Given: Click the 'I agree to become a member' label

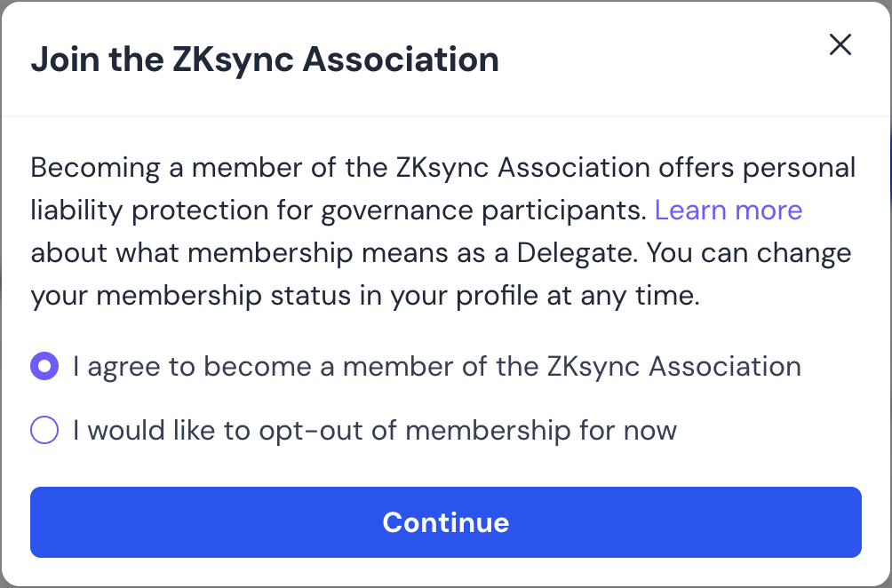Looking at the screenshot, I should (x=437, y=366).
